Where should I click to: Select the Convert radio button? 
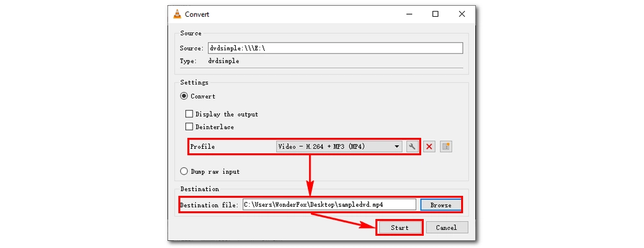[x=184, y=97]
